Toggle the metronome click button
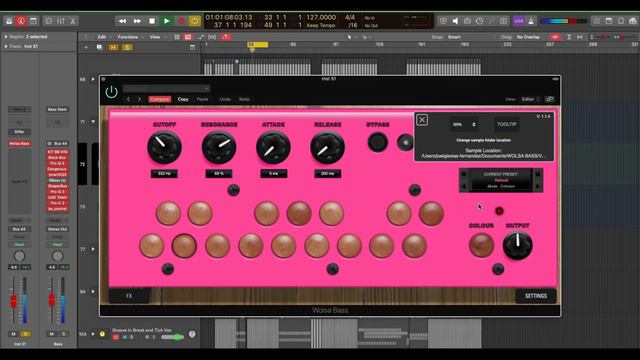 531,21
